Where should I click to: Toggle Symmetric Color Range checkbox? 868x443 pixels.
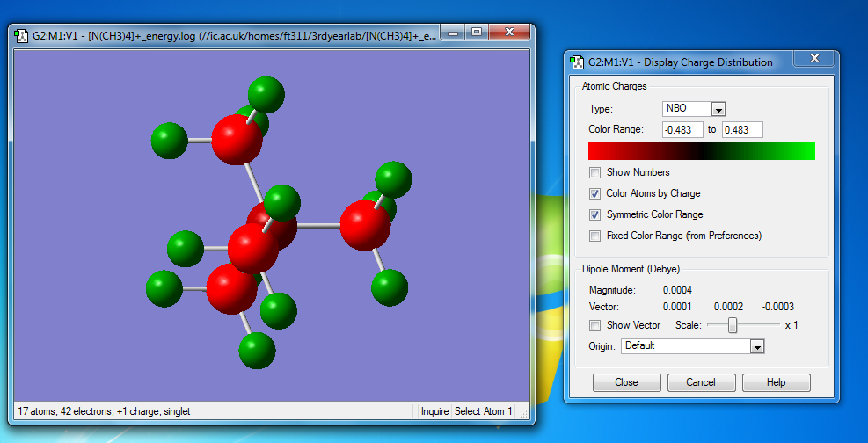[x=595, y=214]
